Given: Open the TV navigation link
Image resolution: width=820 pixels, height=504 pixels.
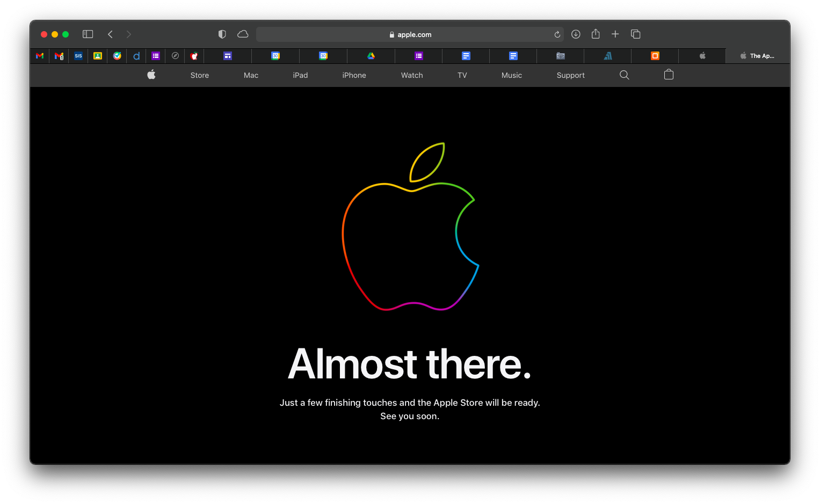Looking at the screenshot, I should point(462,75).
